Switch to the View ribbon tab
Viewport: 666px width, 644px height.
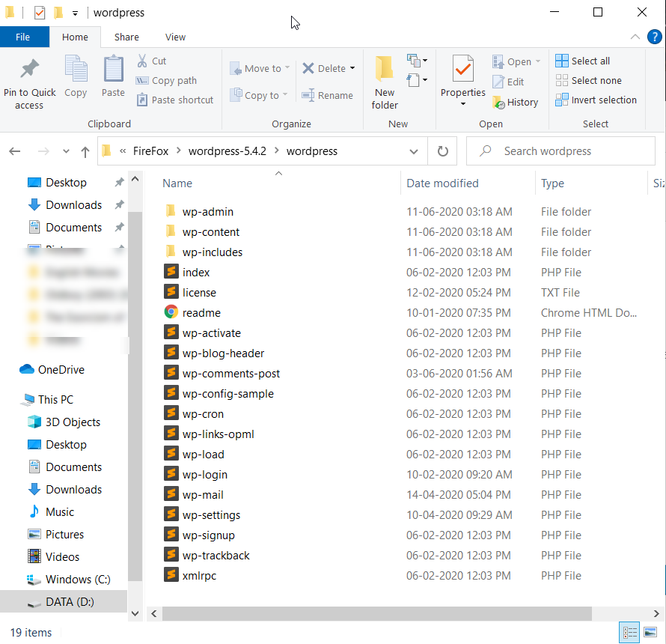[175, 37]
